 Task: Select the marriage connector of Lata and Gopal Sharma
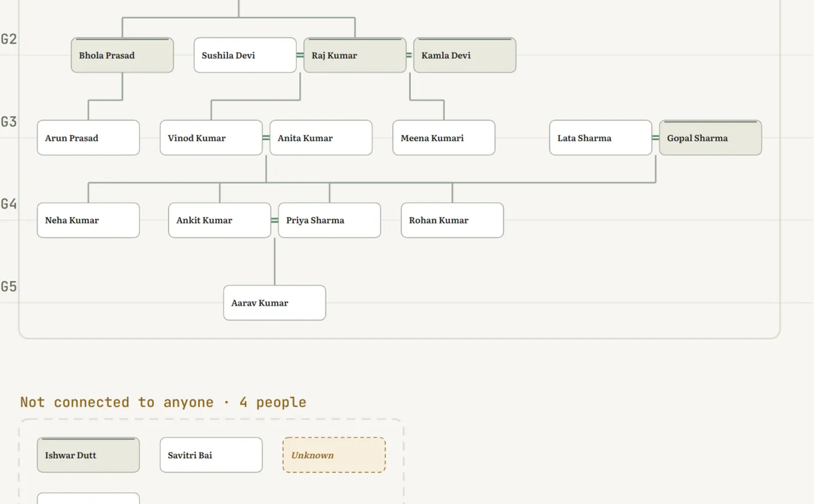(x=655, y=138)
